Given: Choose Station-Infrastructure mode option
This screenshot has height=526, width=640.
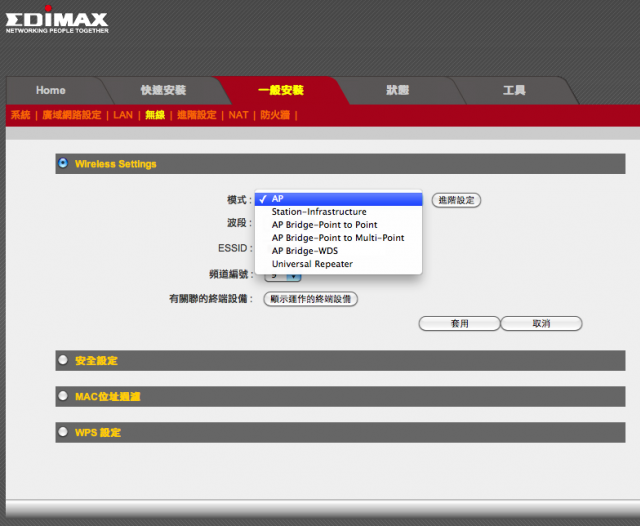Looking at the screenshot, I should click(338, 212).
